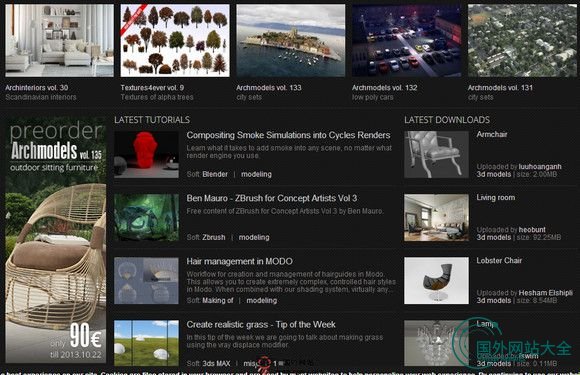Click the smoke tutorial description text
580x375 pixels.
tap(289, 152)
